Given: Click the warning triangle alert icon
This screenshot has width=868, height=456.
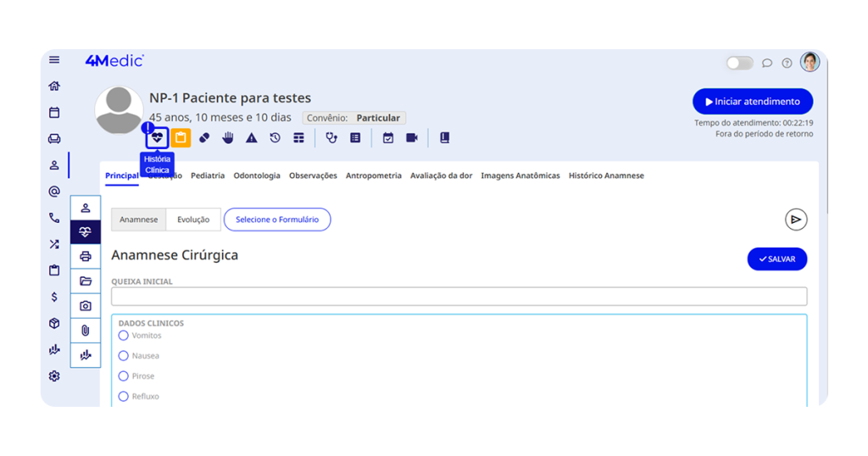Looking at the screenshot, I should 252,137.
